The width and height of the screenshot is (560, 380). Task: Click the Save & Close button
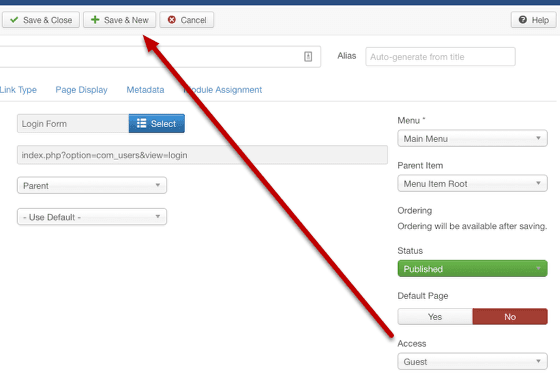[41, 20]
